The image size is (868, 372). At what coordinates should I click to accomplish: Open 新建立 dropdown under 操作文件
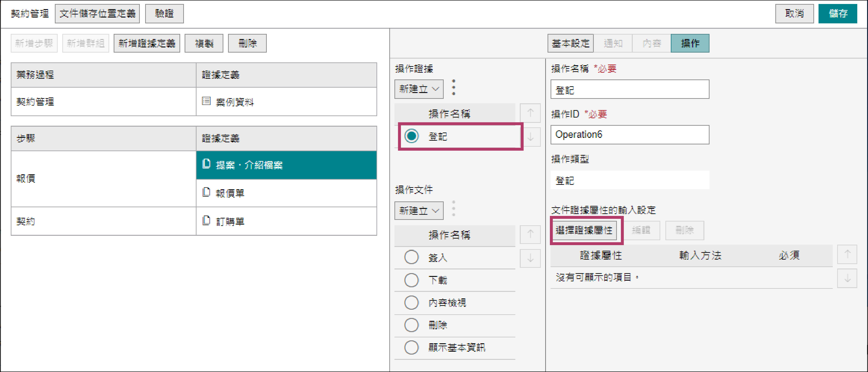[419, 211]
